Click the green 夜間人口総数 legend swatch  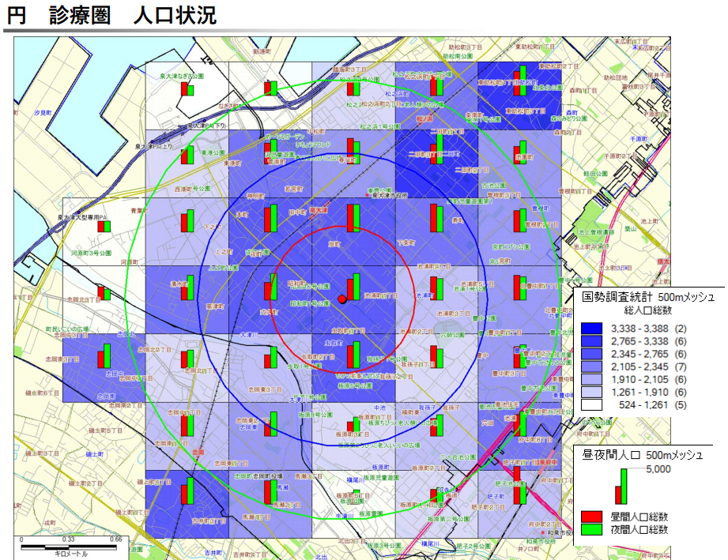(593, 529)
